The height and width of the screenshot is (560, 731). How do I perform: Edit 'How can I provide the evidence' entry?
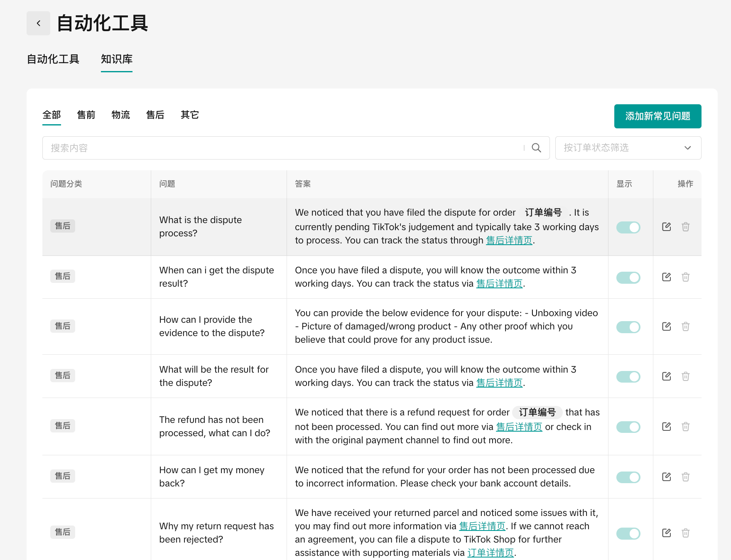click(666, 327)
